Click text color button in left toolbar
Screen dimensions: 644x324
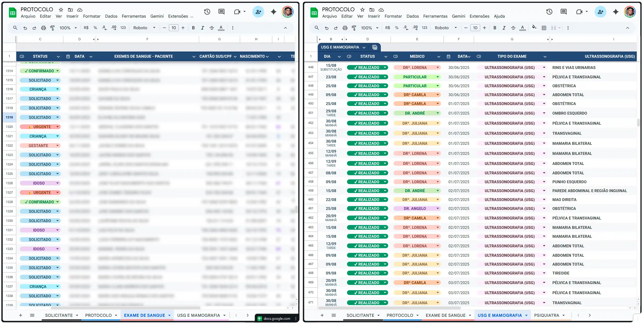pyautogui.click(x=221, y=28)
